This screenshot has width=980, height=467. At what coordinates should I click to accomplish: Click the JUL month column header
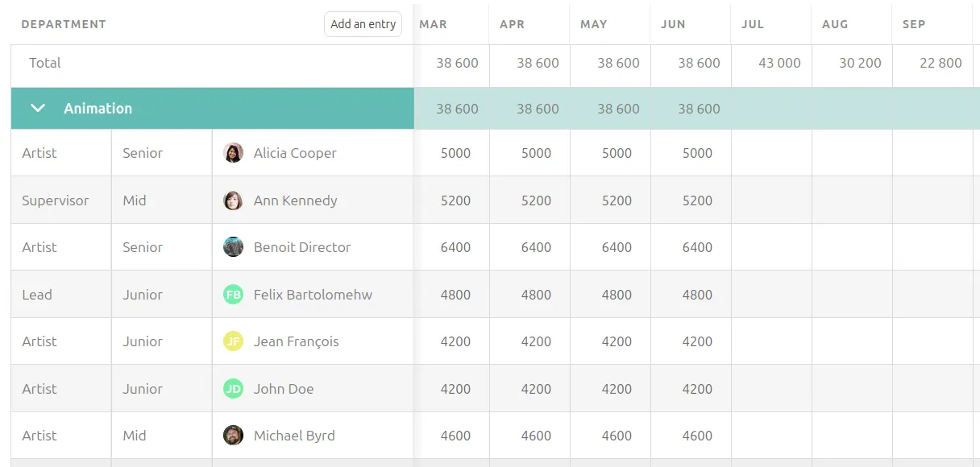tap(753, 24)
